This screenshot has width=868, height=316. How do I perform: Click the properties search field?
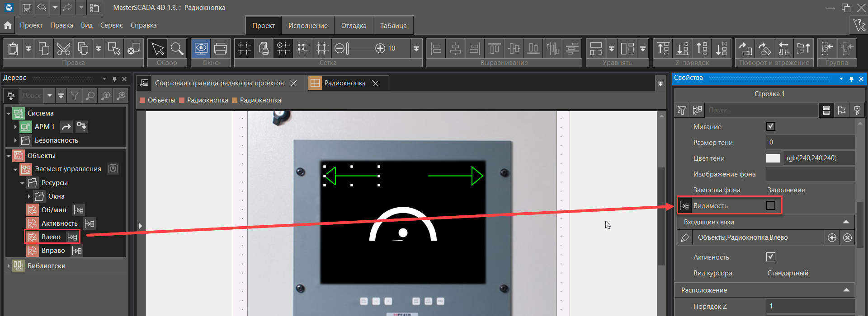(x=762, y=110)
